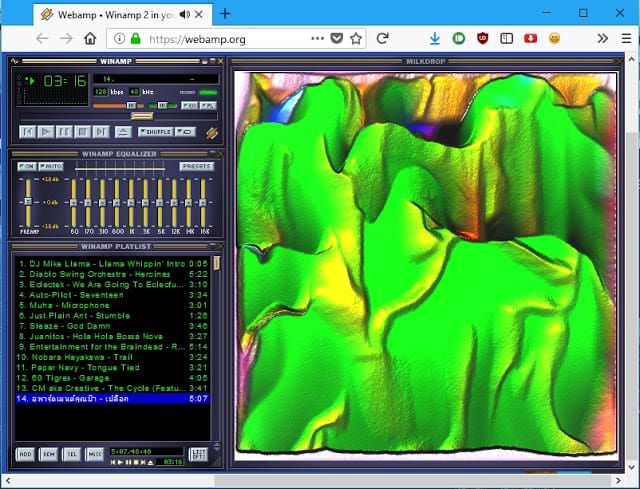
Task: Toggle the PL playlist window button
Action: (208, 106)
